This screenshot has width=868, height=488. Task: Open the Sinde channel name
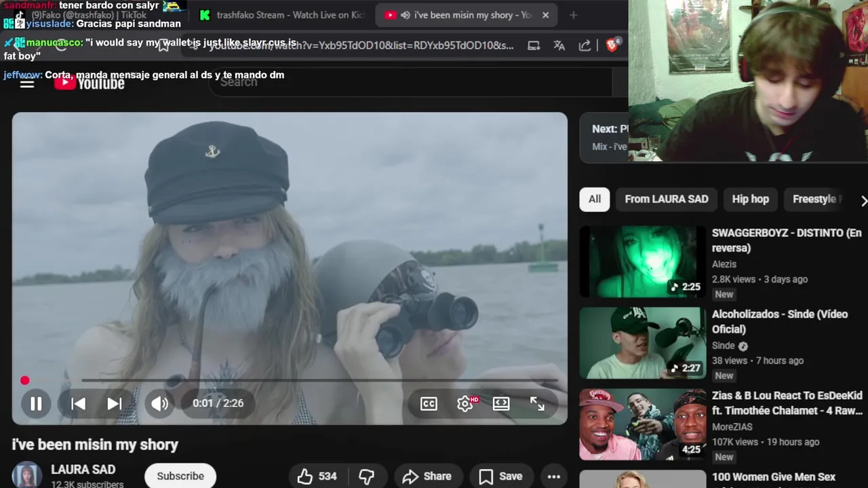[x=724, y=346]
